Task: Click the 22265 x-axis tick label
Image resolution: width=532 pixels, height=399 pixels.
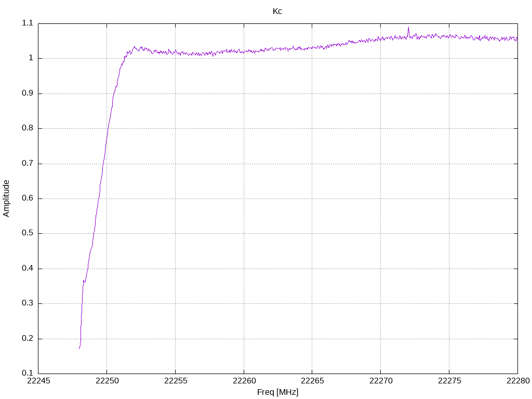Action: point(312,381)
